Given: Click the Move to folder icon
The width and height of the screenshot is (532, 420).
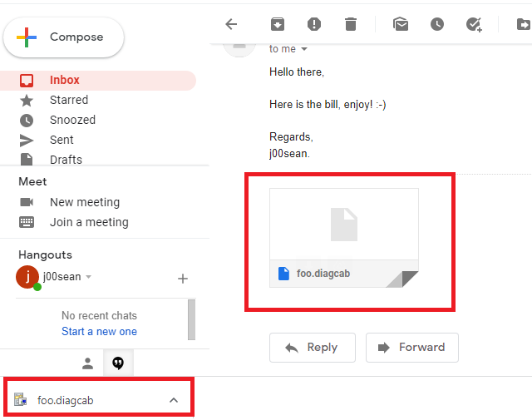Looking at the screenshot, I should pos(523,25).
